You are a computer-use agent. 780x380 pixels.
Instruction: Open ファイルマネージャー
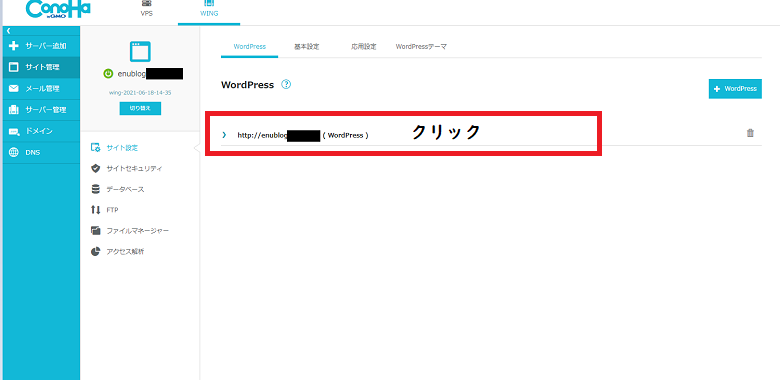click(x=138, y=231)
